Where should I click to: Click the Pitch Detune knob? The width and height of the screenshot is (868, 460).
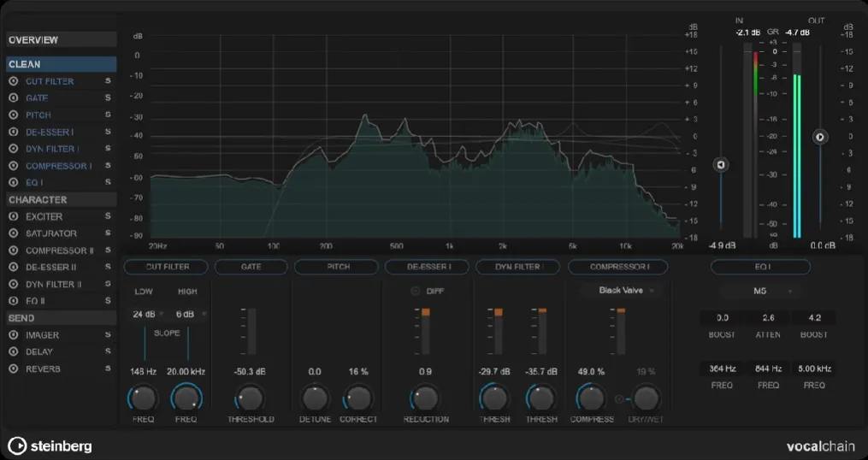(x=315, y=398)
